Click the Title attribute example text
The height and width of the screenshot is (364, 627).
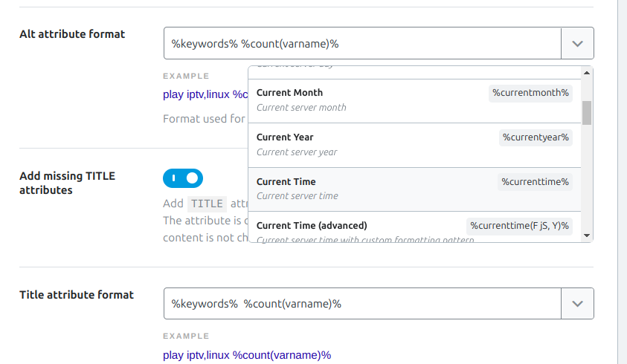247,355
